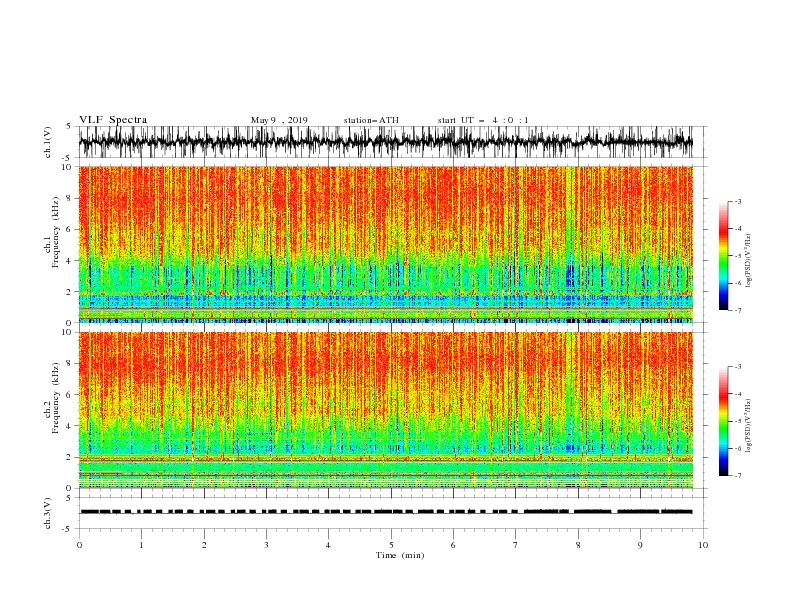The width and height of the screenshot is (792, 612).
Task: Click the ch.1 color bar 'log(PSD)(V²/Hz)' label
Action: pos(749,260)
